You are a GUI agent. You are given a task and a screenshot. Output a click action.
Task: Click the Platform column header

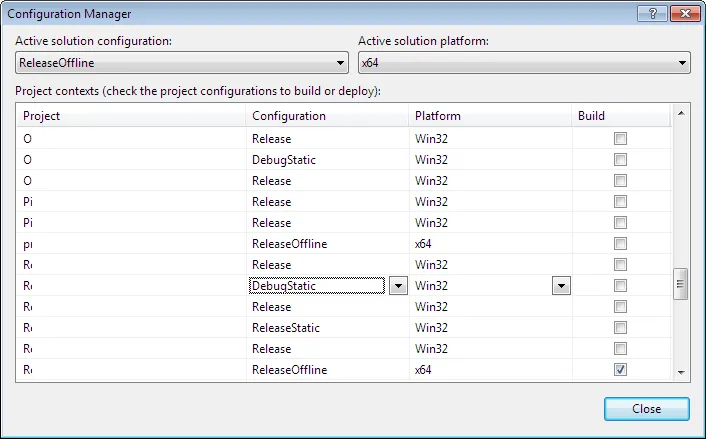click(x=490, y=116)
